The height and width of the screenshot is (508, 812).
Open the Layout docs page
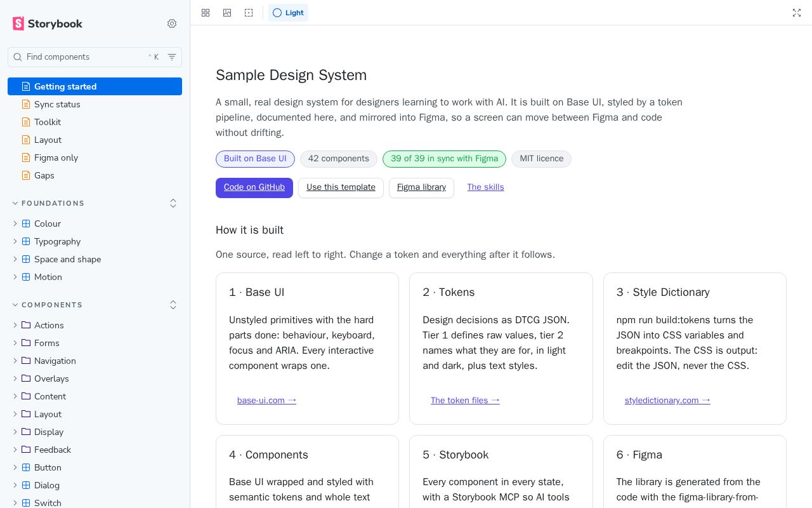click(x=95, y=140)
